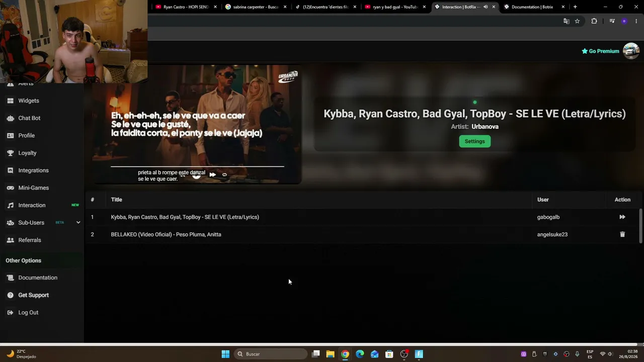The image size is (644, 362).
Task: Open Microsoft Store from the taskbar
Action: (389, 354)
